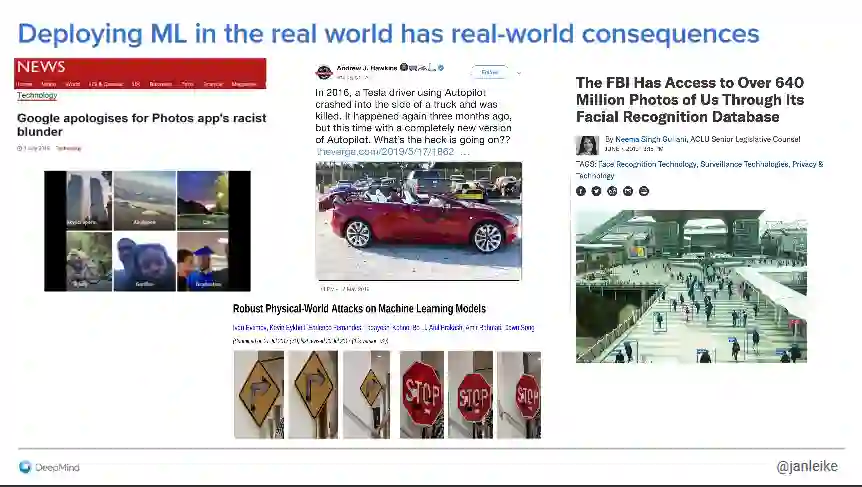Click the Facebook share icon in ACLU article

point(581,191)
